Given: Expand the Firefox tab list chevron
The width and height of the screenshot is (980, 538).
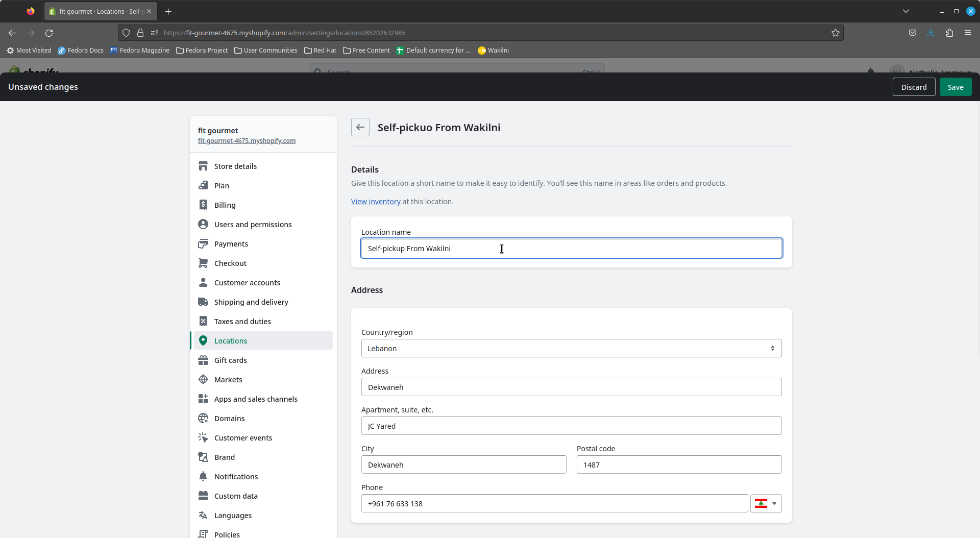Looking at the screenshot, I should [x=905, y=11].
